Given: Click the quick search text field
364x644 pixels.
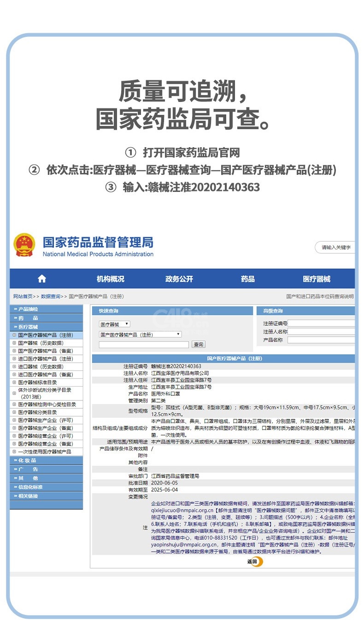Looking at the screenshot, I should tap(144, 345).
